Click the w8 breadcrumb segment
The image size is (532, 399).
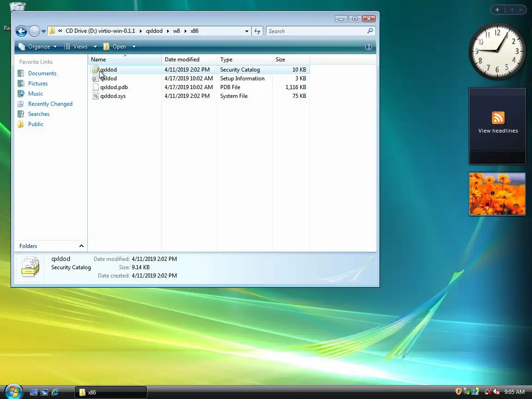tap(176, 31)
